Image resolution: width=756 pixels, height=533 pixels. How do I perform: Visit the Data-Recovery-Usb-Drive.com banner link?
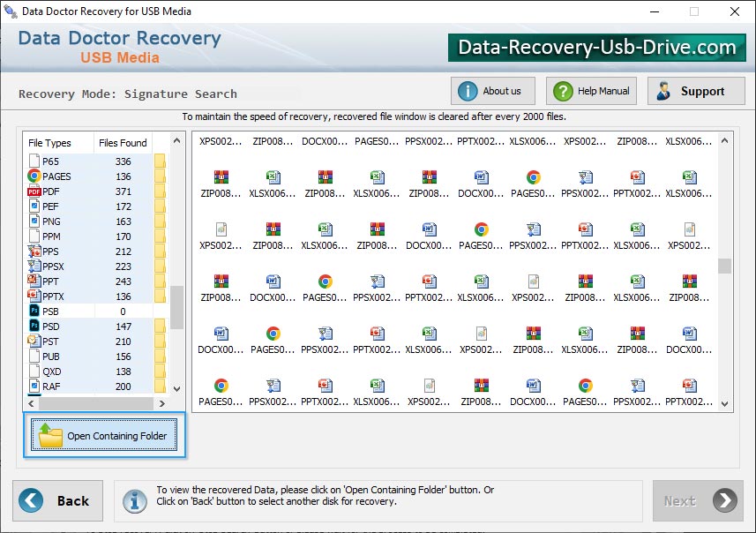pos(596,47)
